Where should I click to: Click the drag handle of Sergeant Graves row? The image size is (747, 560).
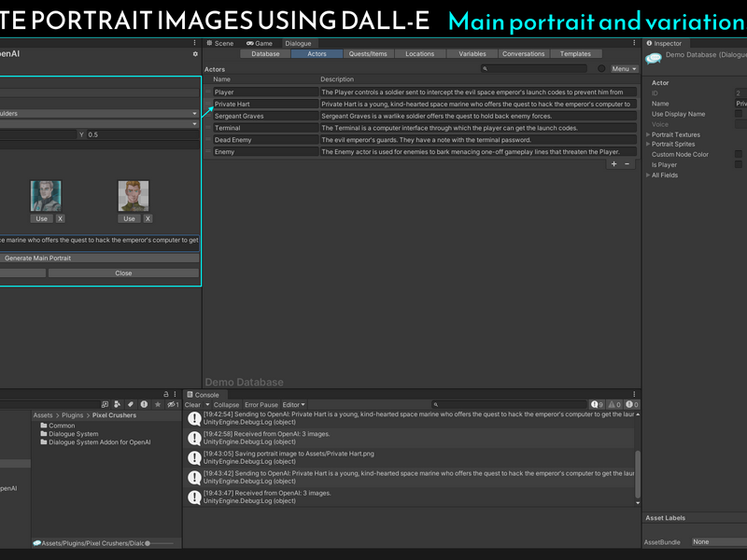(208, 116)
